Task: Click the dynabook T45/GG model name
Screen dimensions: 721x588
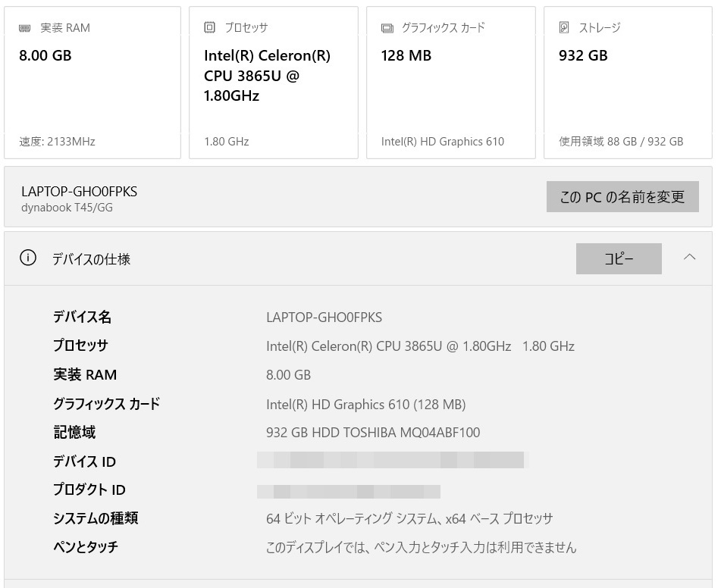Action: coord(67,207)
